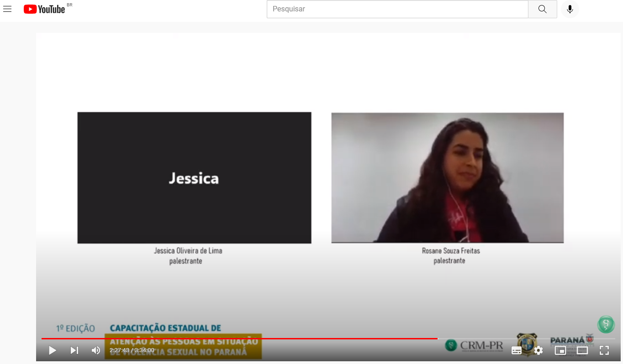Switch to miniplayer mode
The image size is (623, 364).
560,350
